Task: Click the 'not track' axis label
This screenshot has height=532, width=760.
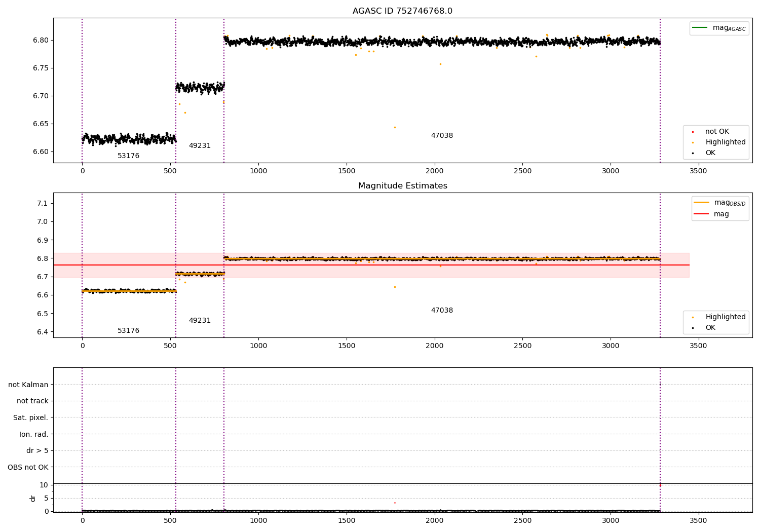Action: pos(32,401)
